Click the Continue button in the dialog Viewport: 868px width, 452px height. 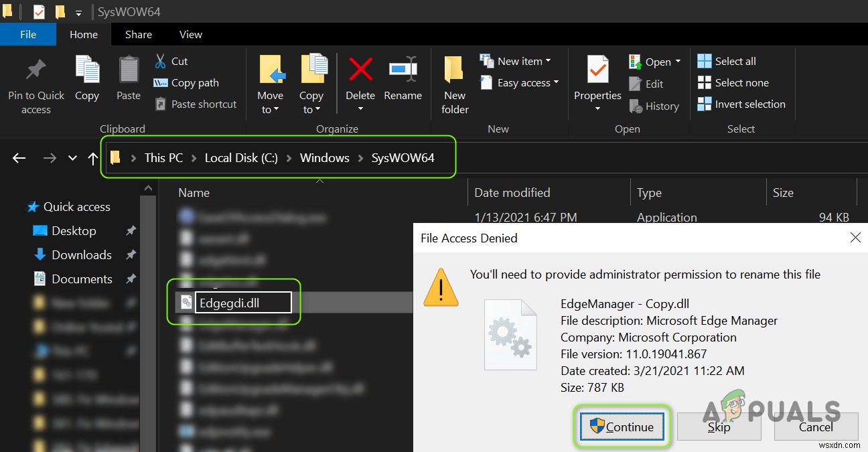pos(622,427)
